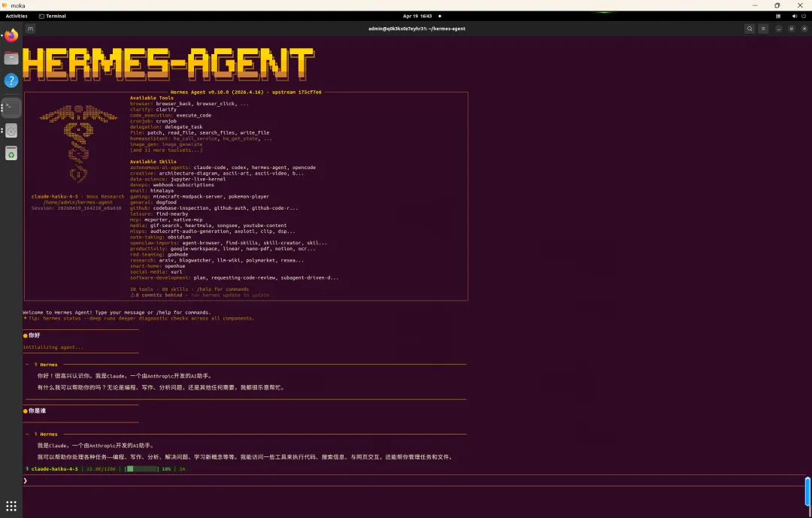
Task: Open the clock showing Apr 19 16:43
Action: click(x=417, y=16)
